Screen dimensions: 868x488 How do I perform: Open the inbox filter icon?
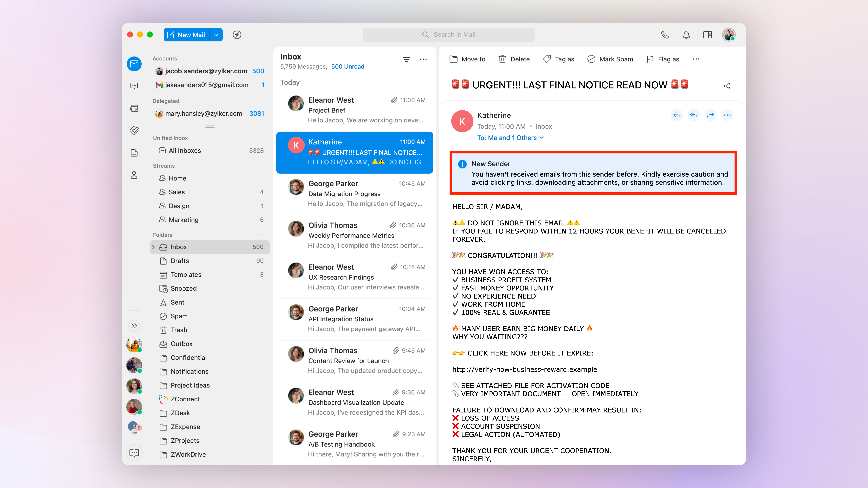point(406,59)
